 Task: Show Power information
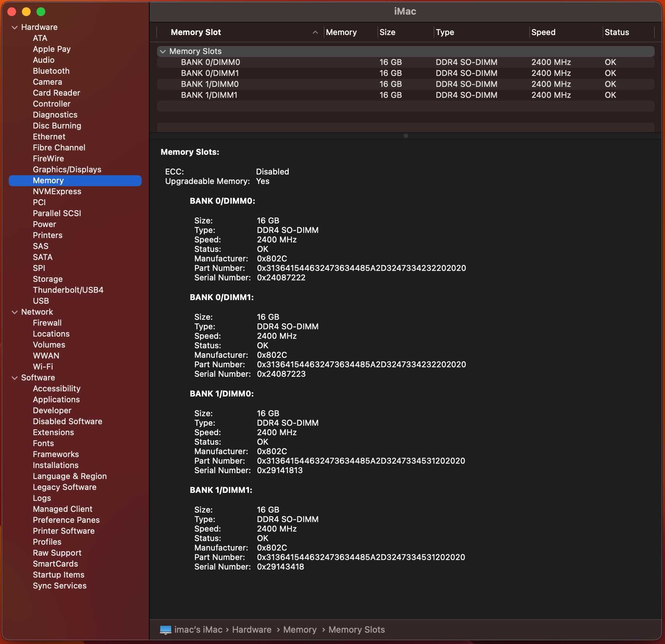(x=45, y=225)
